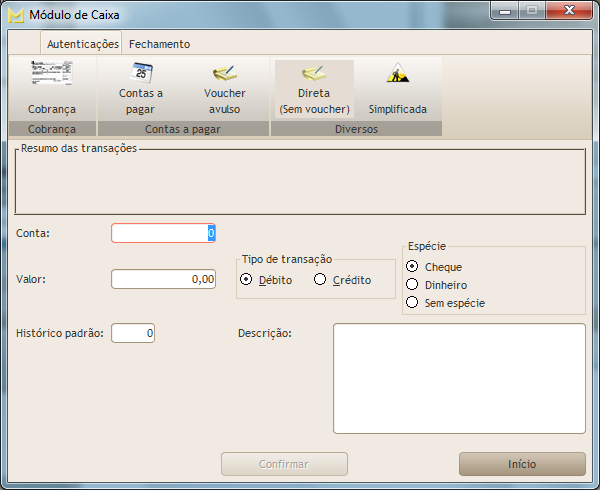Focus the Conta input field
This screenshot has width=600, height=490.
(x=162, y=233)
